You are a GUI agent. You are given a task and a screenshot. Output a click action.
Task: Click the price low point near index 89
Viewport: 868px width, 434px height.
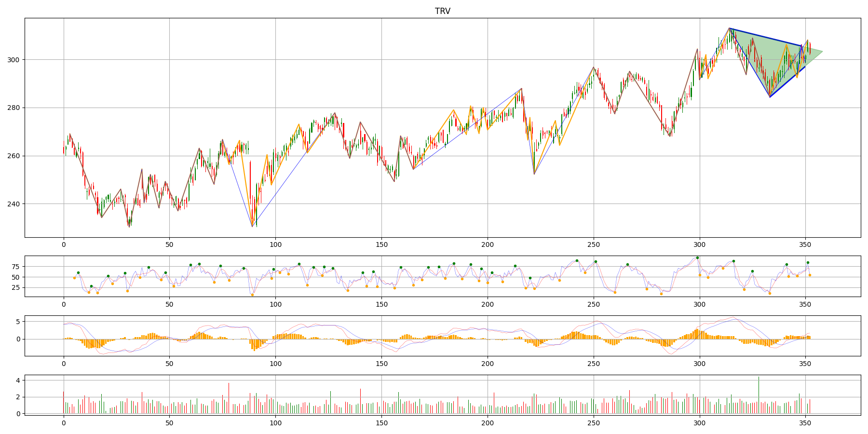point(252,226)
